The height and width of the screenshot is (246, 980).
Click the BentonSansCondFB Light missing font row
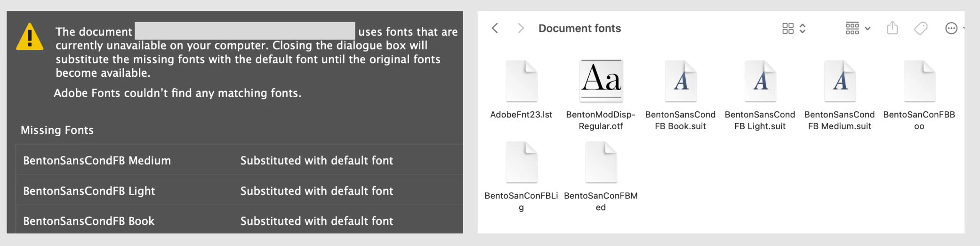point(239,190)
